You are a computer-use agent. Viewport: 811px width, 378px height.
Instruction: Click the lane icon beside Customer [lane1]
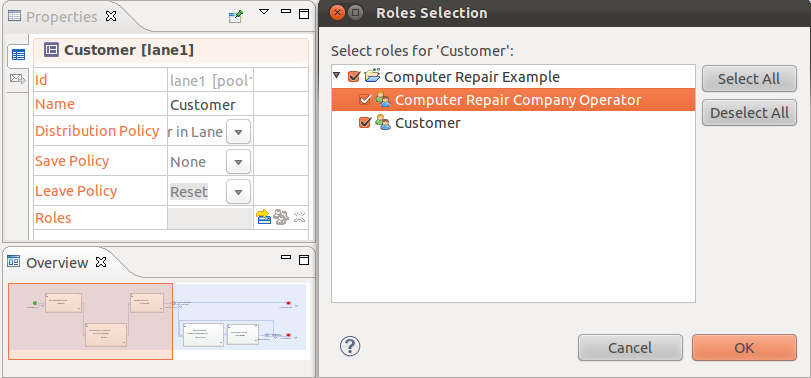click(x=51, y=50)
